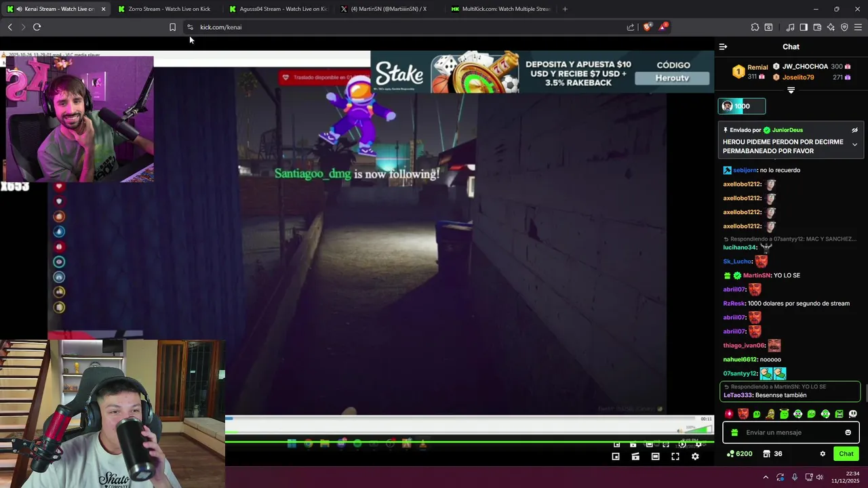The height and width of the screenshot is (488, 868).
Task: Bookmark this page with the bookmark icon
Action: point(172,27)
